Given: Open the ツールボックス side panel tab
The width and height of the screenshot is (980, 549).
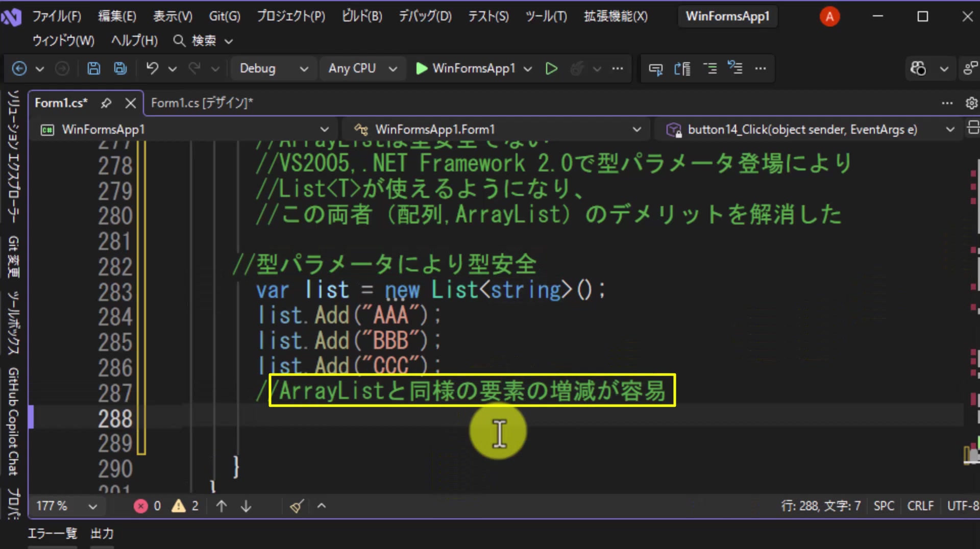Looking at the screenshot, I should click(13, 323).
